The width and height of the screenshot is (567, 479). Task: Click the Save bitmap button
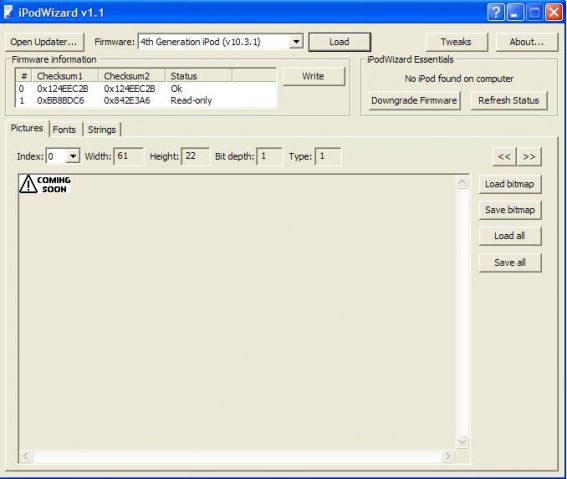click(510, 210)
